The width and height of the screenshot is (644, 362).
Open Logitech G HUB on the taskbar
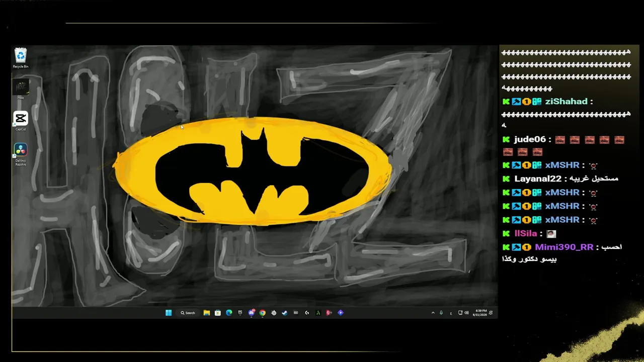(307, 313)
